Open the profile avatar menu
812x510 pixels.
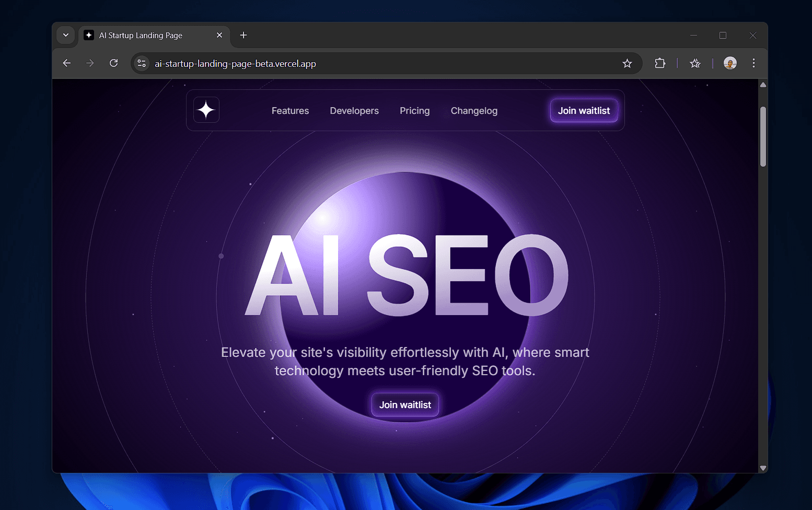pyautogui.click(x=730, y=63)
